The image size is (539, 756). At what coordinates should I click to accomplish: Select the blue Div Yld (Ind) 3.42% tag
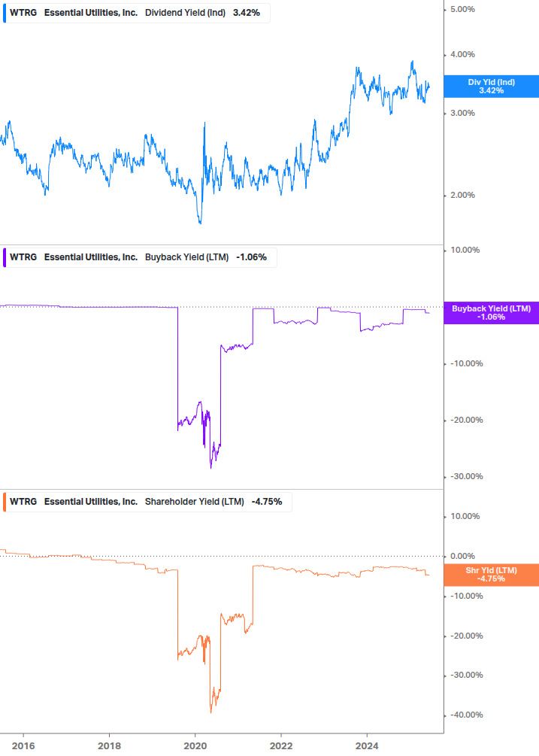coord(492,87)
